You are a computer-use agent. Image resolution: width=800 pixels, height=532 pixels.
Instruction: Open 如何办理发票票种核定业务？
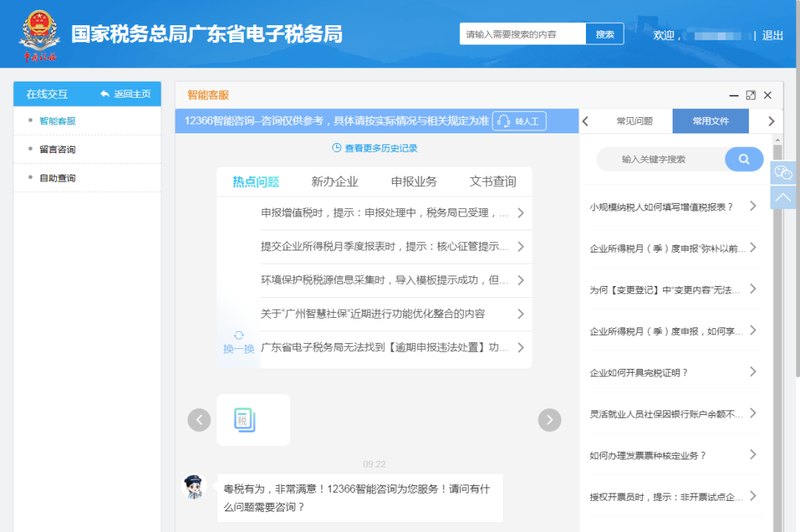pos(647,456)
